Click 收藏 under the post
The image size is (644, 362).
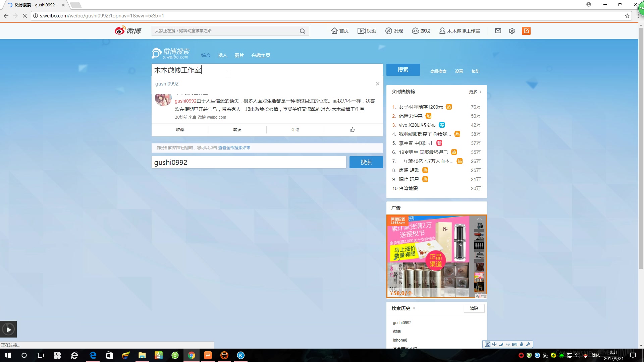point(180,130)
